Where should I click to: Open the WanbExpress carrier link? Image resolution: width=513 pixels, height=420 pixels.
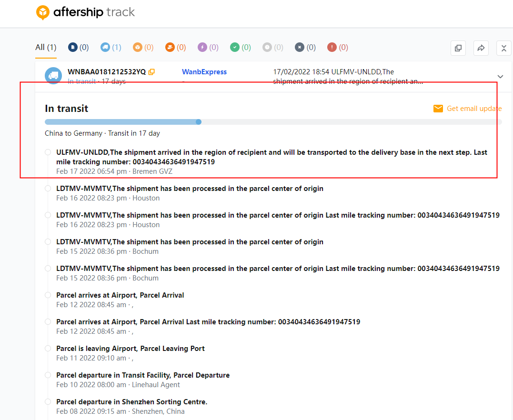(204, 72)
